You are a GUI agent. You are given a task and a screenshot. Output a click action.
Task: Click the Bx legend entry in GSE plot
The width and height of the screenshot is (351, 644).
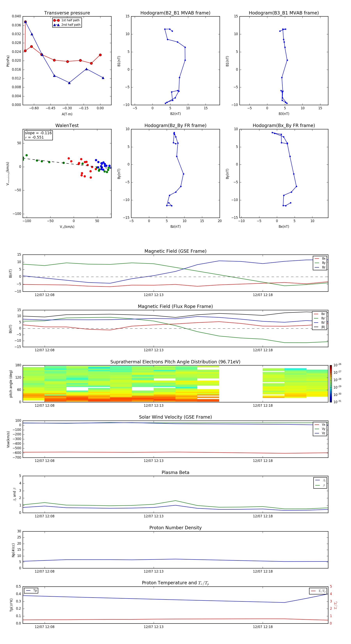click(x=320, y=259)
